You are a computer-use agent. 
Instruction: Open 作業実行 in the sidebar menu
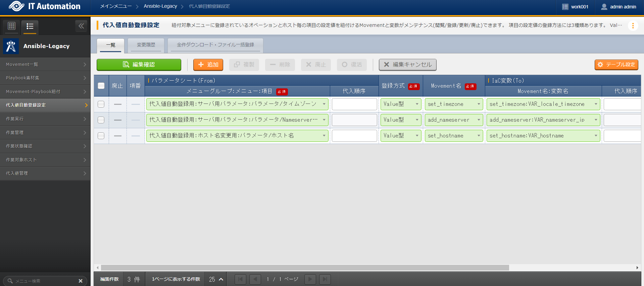pyautogui.click(x=45, y=119)
